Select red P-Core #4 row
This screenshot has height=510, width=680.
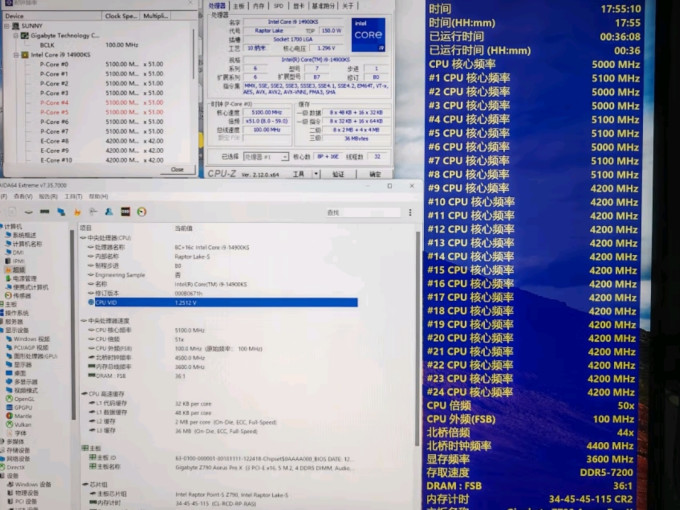(x=102, y=103)
